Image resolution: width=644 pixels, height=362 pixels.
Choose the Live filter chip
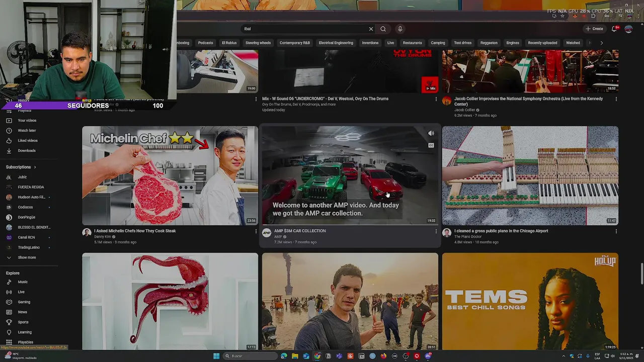click(x=390, y=43)
